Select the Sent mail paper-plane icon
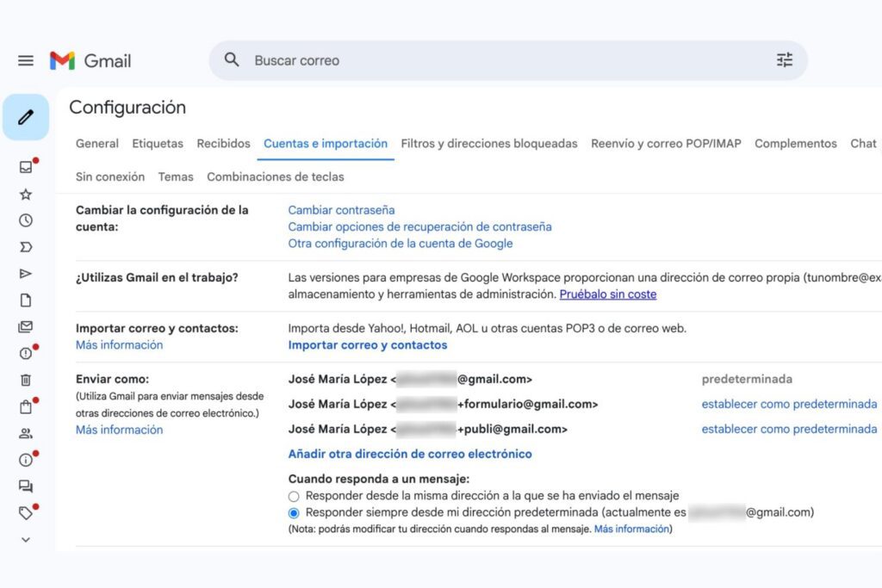The image size is (882, 588). click(x=26, y=273)
